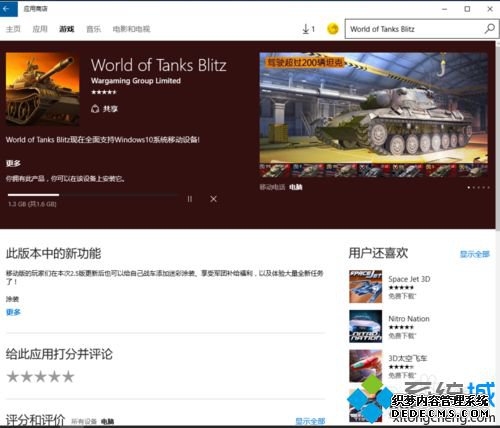Open the 主页 home tab

coord(13,29)
